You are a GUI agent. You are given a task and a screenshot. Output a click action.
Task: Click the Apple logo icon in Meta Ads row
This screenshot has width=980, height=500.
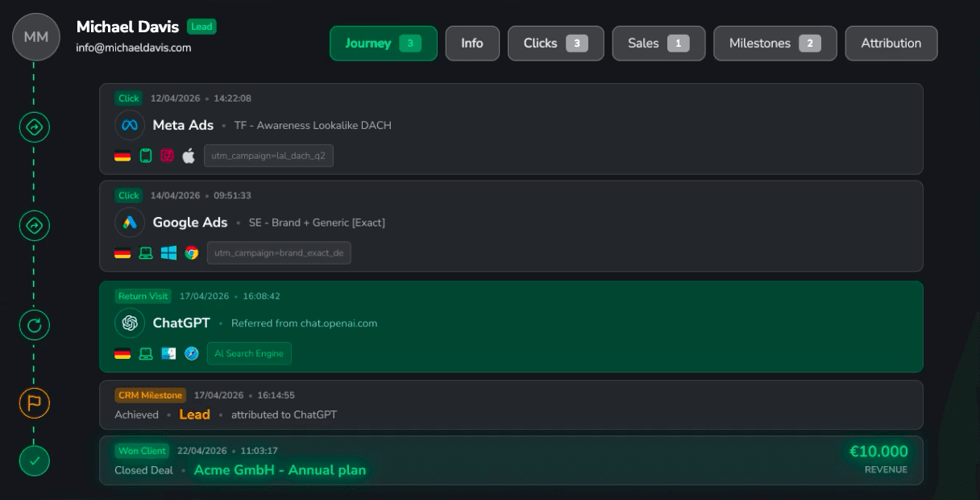tap(189, 156)
